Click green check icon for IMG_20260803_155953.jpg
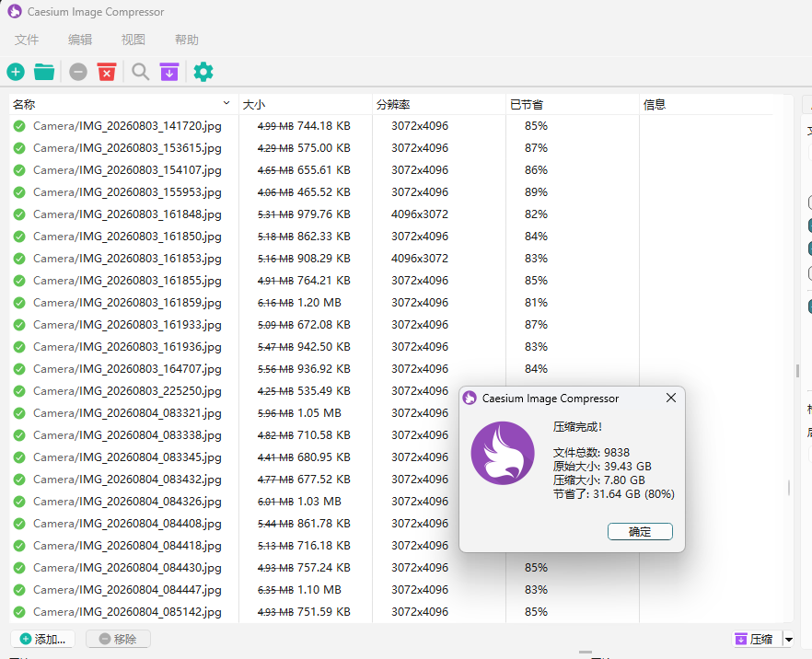Screen dimensions: 812x659 19,192
